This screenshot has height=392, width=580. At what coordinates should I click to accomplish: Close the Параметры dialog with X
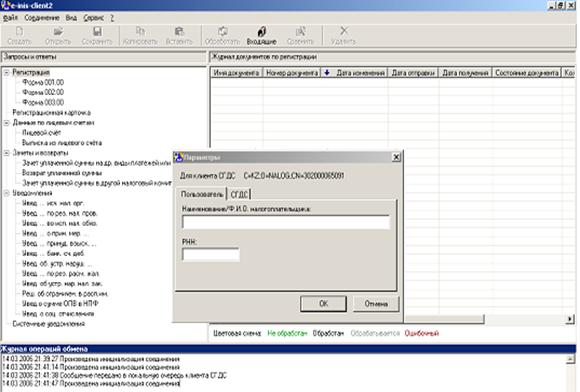[396, 157]
